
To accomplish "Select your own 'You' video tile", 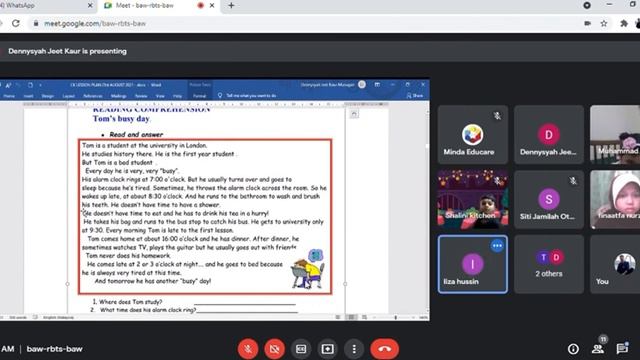I will [615, 264].
